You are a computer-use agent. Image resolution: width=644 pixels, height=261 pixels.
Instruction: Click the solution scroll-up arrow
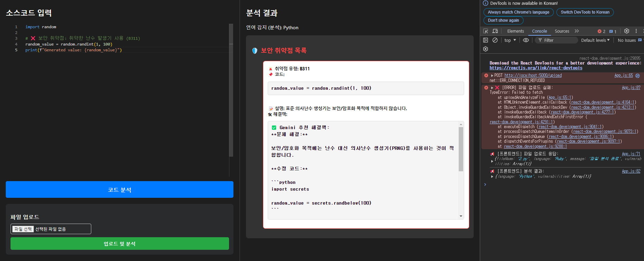tap(461, 124)
